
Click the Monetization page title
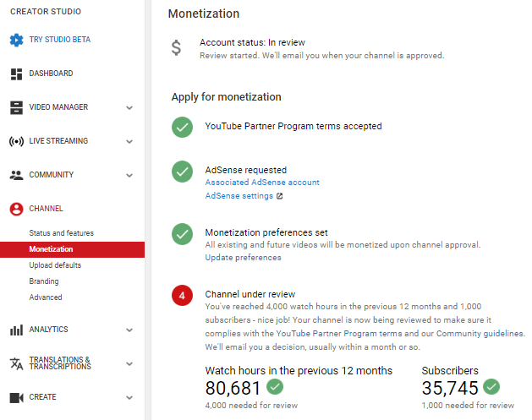[204, 14]
